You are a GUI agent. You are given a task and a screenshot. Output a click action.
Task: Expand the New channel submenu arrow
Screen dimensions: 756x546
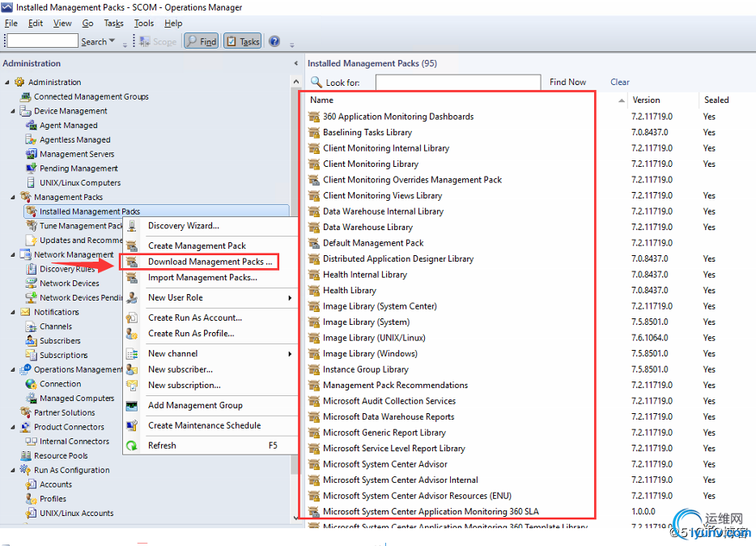[290, 354]
